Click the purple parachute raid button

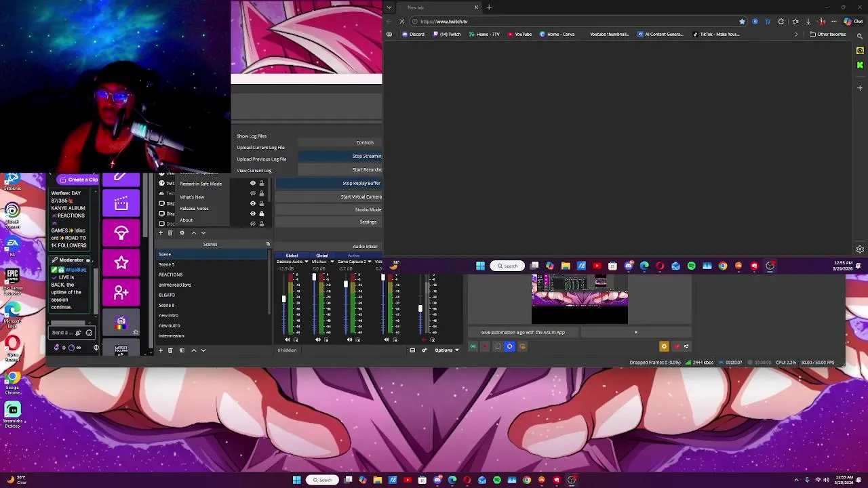(x=121, y=233)
